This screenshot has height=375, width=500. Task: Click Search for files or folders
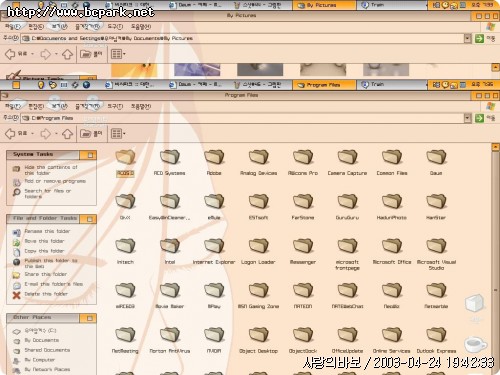[48, 194]
